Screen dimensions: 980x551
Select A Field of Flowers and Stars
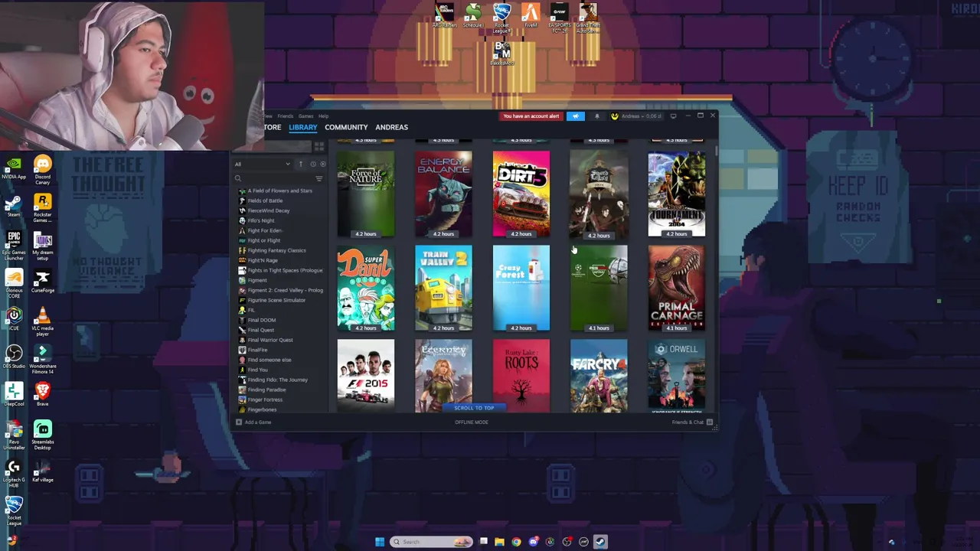[x=279, y=191]
